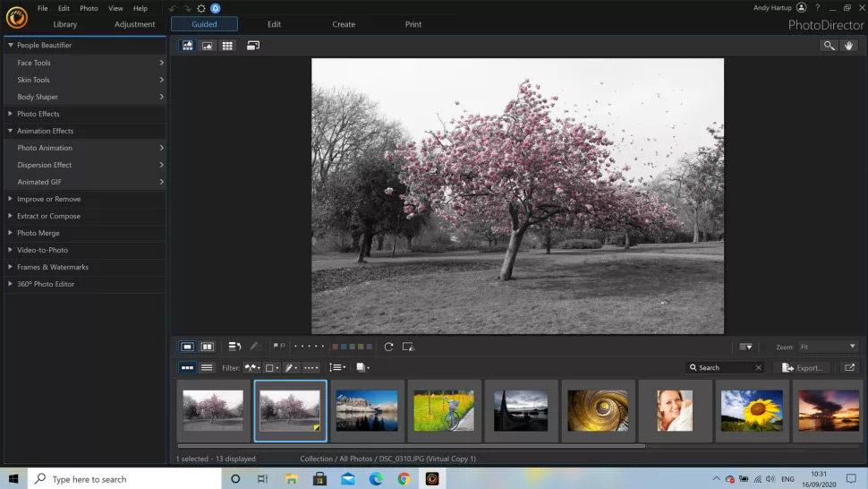Viewport: 868px width, 489px height.
Task: Click the rotate photo icon
Action: click(x=388, y=347)
